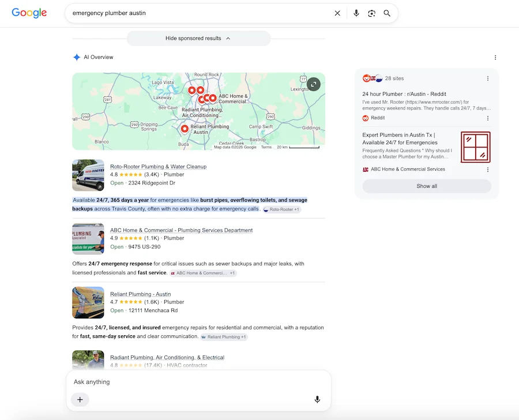
Task: Click the Roto-Rooter +1 source chip
Action: coord(281,209)
